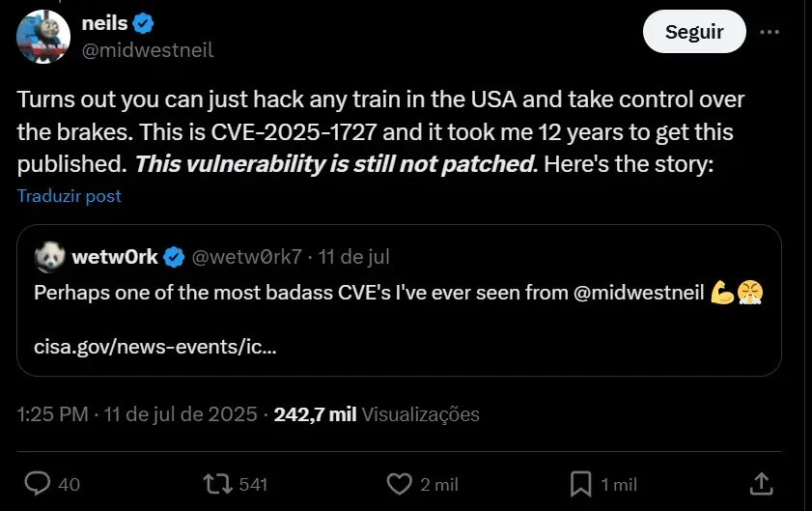Screen dimensions: 812x511
Task: Click the reply speech bubble icon
Action: (38, 483)
